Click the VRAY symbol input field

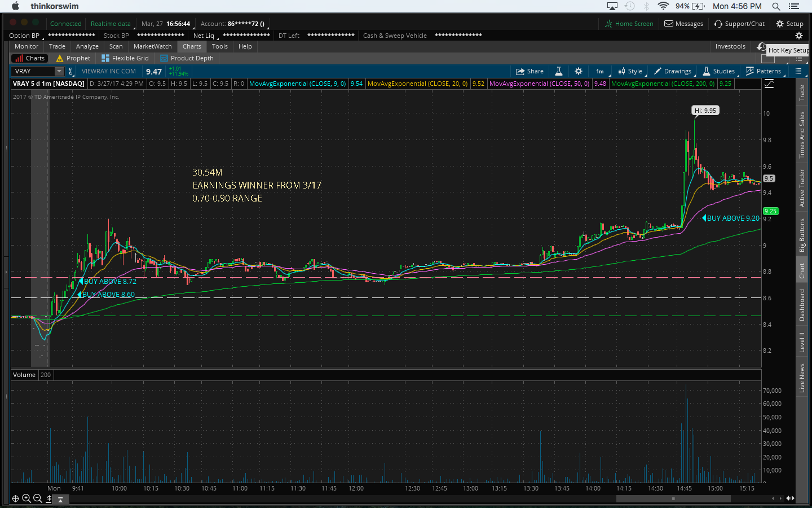click(x=33, y=71)
